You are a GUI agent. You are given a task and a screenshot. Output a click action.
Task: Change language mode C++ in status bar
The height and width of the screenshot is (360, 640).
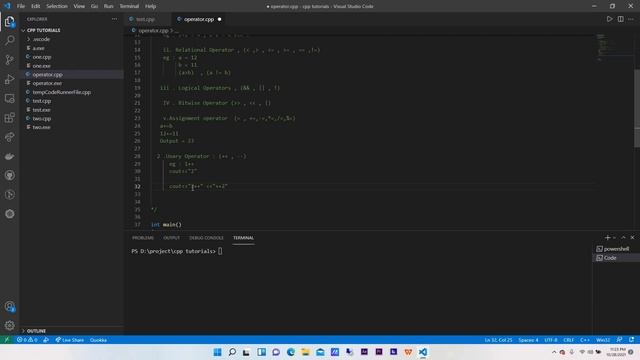coord(584,340)
